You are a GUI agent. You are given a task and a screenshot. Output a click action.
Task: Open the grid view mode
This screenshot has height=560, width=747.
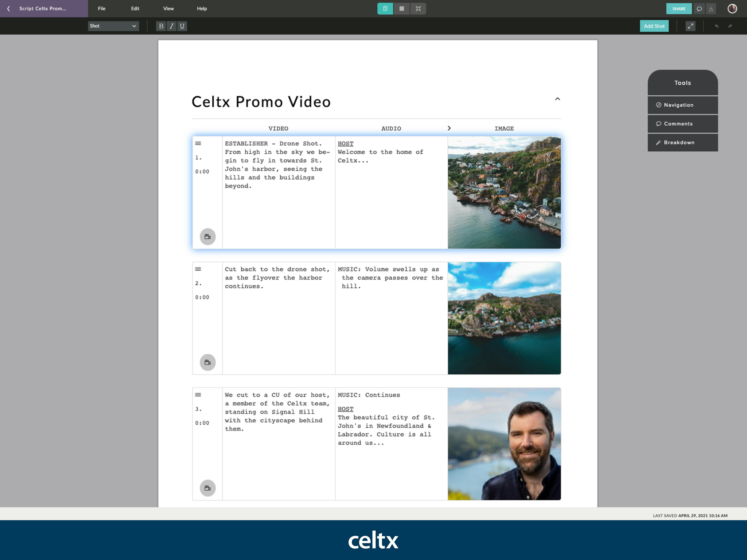point(402,9)
